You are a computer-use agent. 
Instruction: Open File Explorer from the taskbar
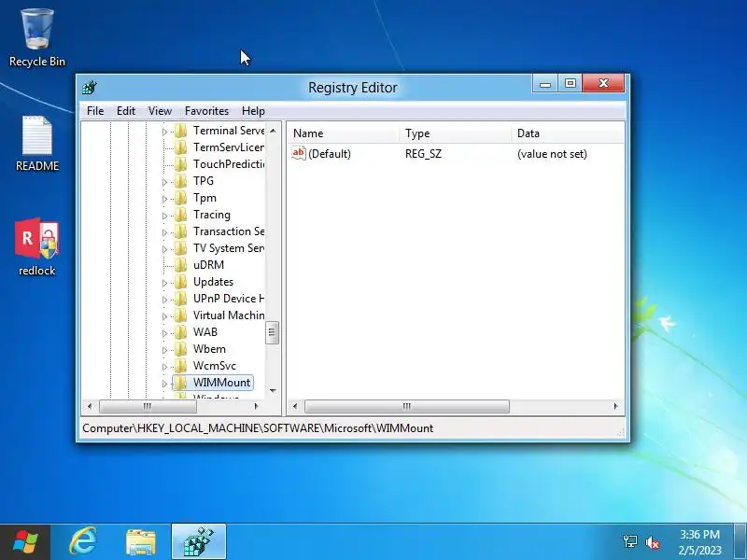click(141, 542)
